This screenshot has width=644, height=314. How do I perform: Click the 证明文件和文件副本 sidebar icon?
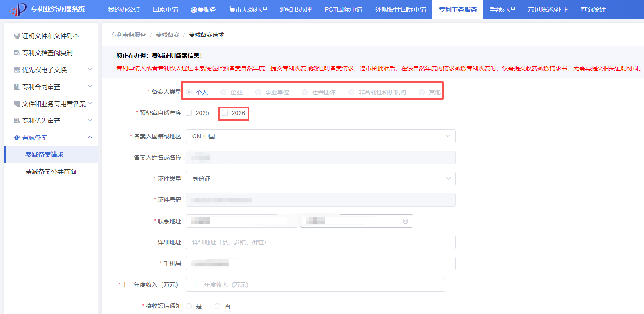(x=17, y=36)
